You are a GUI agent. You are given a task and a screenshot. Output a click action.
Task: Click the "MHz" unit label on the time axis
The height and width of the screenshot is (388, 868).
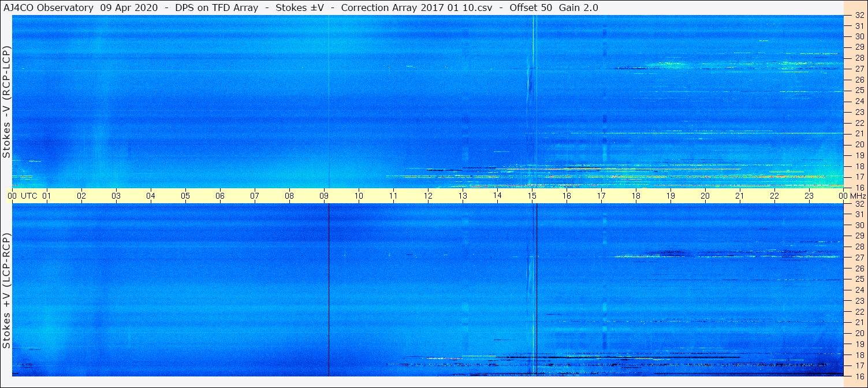[x=858, y=196]
